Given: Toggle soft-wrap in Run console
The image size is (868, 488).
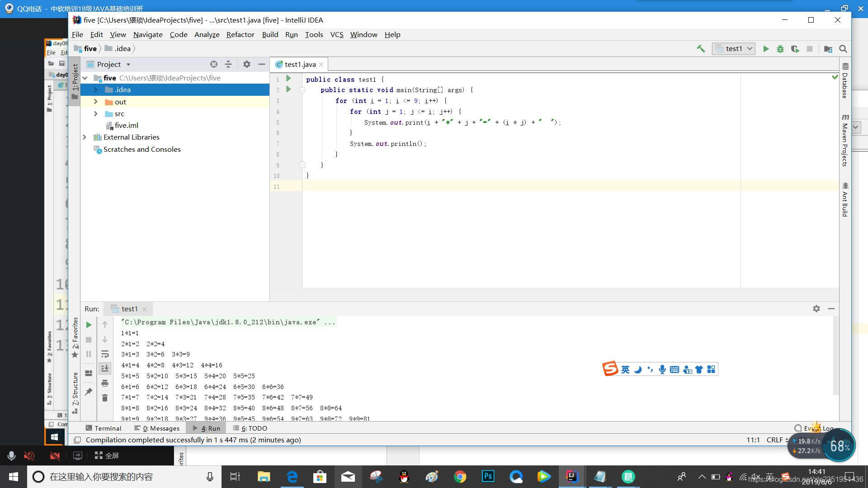Looking at the screenshot, I should pyautogui.click(x=105, y=354).
